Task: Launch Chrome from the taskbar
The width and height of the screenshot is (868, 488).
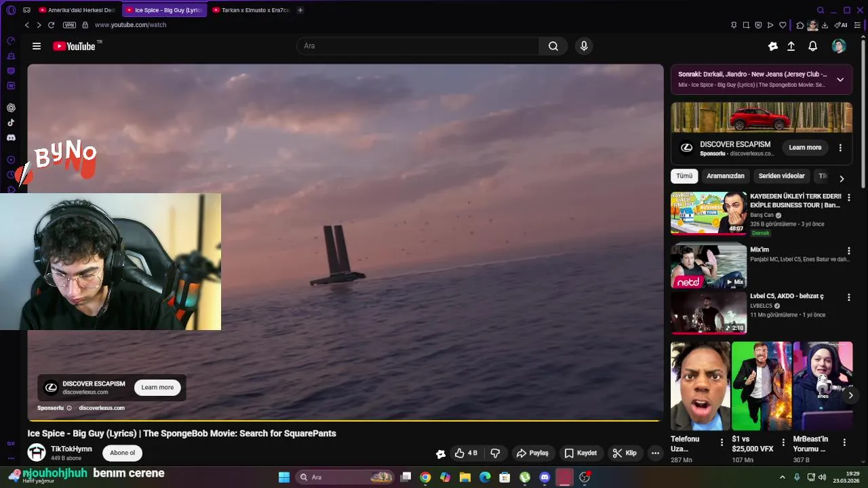Action: [425, 477]
